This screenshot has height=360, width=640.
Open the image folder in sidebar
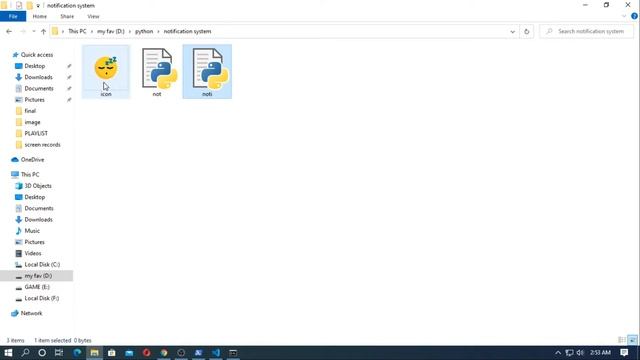(32, 122)
